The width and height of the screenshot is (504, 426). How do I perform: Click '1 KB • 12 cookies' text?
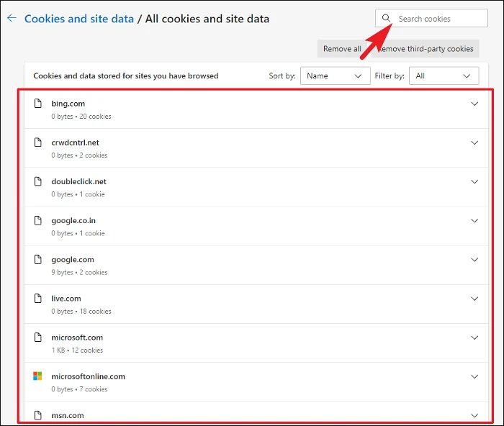coord(77,350)
